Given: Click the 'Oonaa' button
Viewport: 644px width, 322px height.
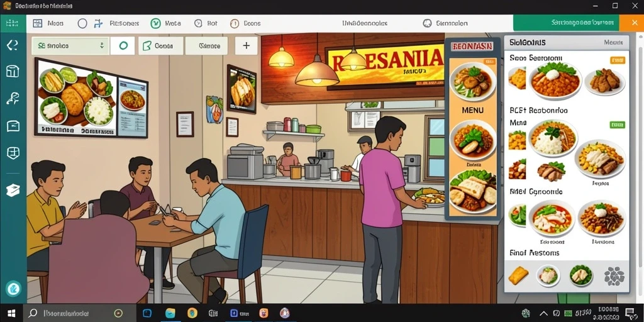Looking at the screenshot, I should [x=160, y=46].
